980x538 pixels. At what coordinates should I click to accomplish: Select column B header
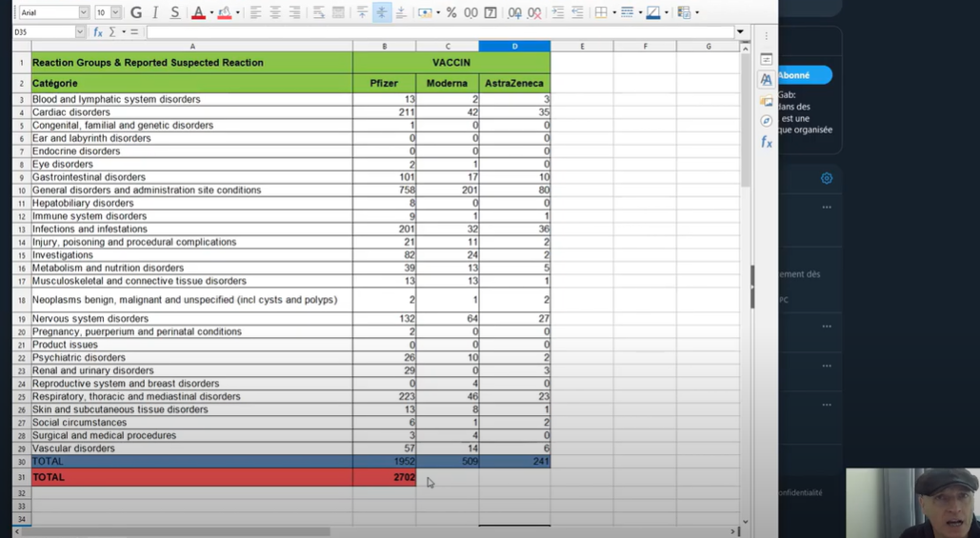pyautogui.click(x=385, y=47)
